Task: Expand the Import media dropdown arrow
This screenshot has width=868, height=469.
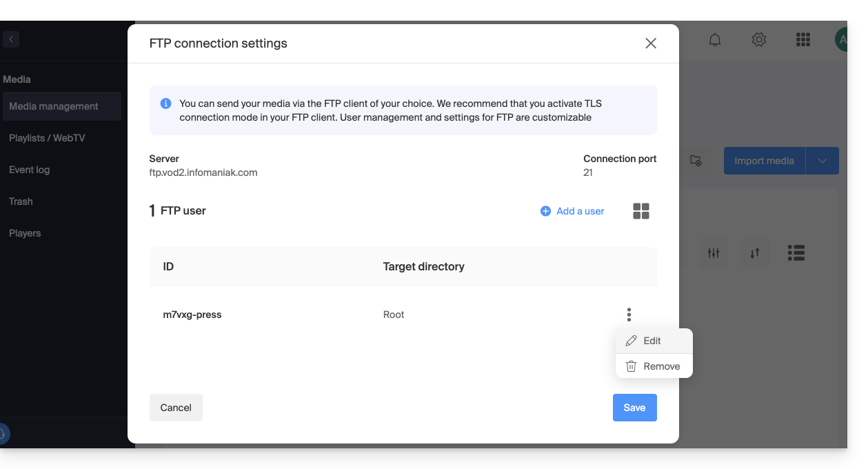Action: pos(822,161)
